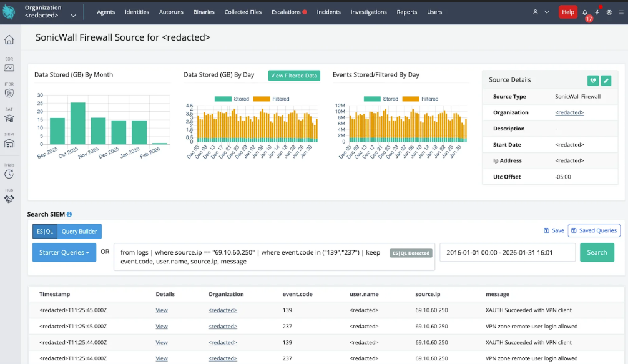Click the date range input field

tap(508, 252)
